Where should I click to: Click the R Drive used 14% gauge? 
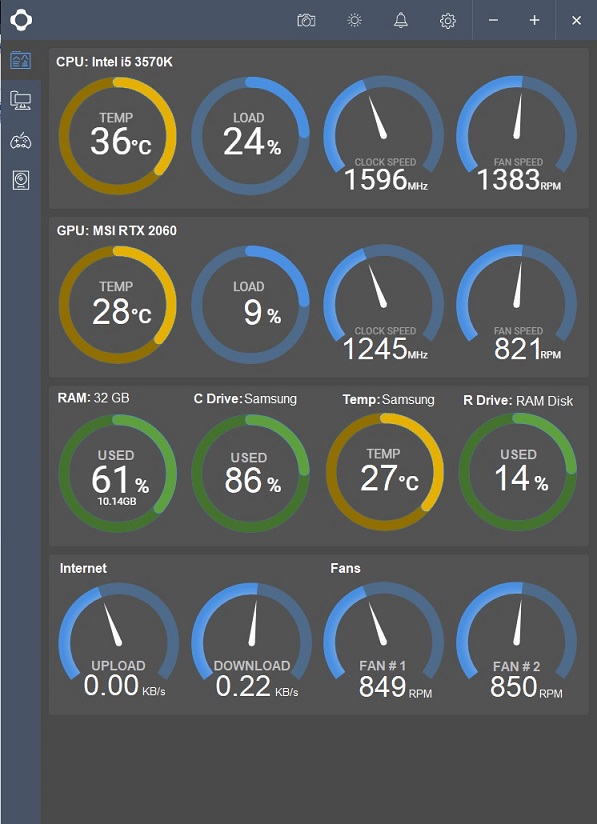point(518,472)
